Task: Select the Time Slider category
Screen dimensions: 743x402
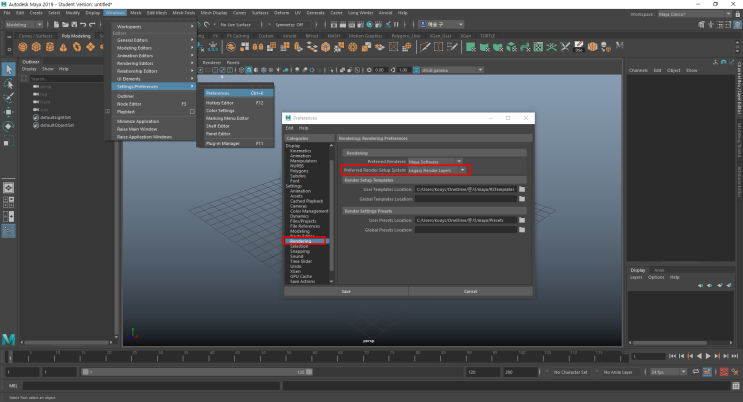Action: [301, 261]
